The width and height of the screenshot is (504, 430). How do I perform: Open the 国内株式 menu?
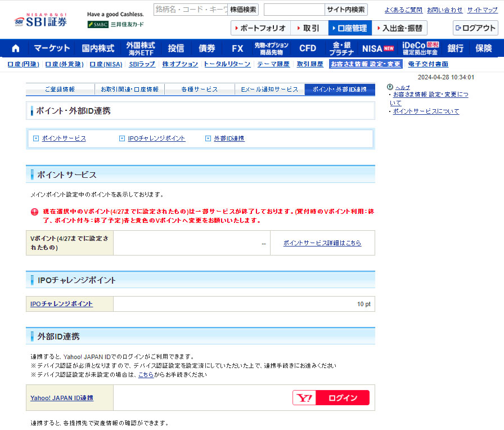(x=98, y=48)
